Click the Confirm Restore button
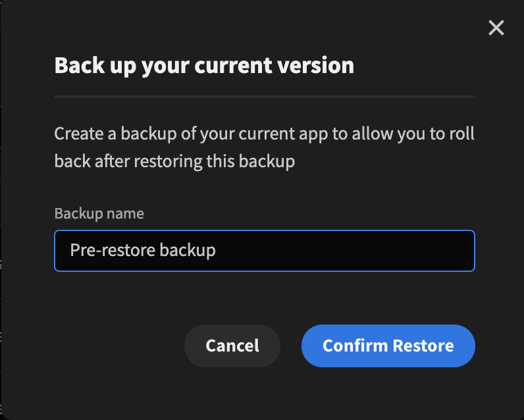This screenshot has width=524, height=420. click(x=388, y=346)
